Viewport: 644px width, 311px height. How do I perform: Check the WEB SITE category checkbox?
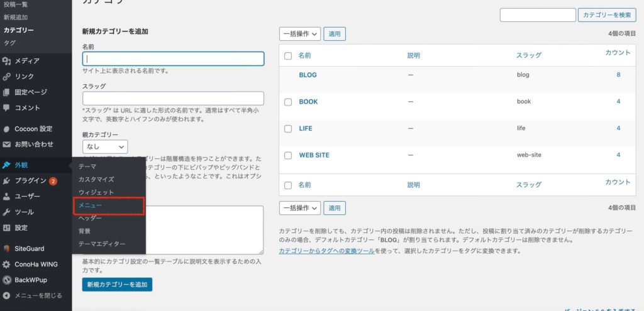[288, 156]
